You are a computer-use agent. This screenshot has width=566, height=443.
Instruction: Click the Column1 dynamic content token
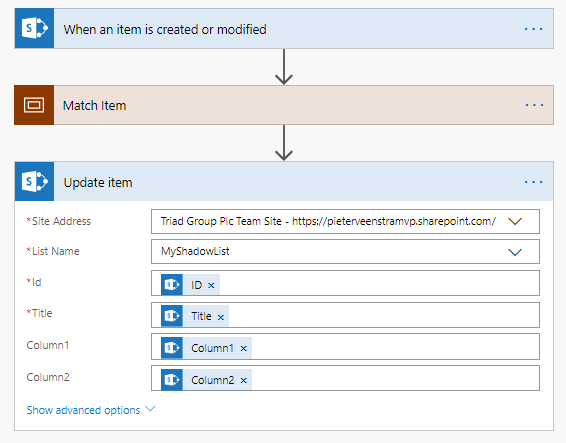(206, 348)
